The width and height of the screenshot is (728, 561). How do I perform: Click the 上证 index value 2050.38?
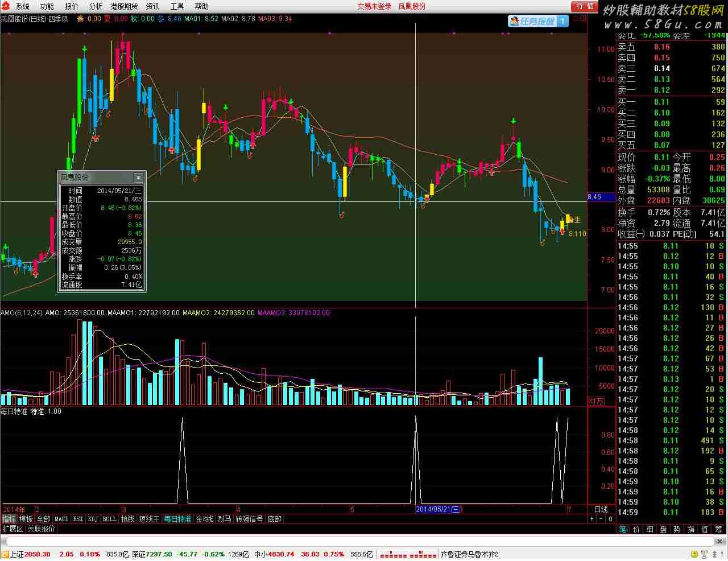tap(38, 554)
